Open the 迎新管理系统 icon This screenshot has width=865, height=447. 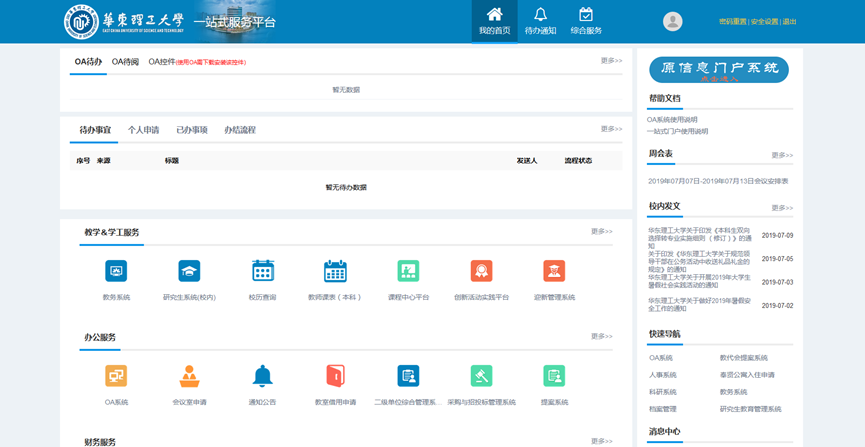(x=554, y=271)
